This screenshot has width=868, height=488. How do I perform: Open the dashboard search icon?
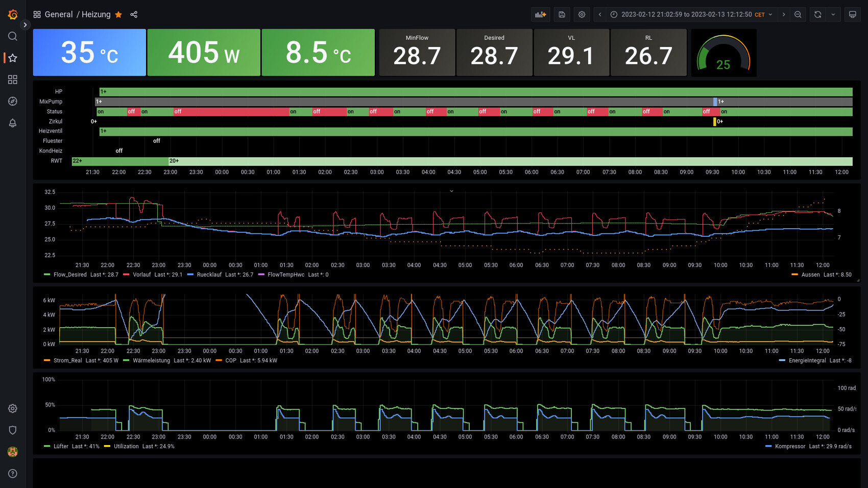pyautogui.click(x=13, y=36)
